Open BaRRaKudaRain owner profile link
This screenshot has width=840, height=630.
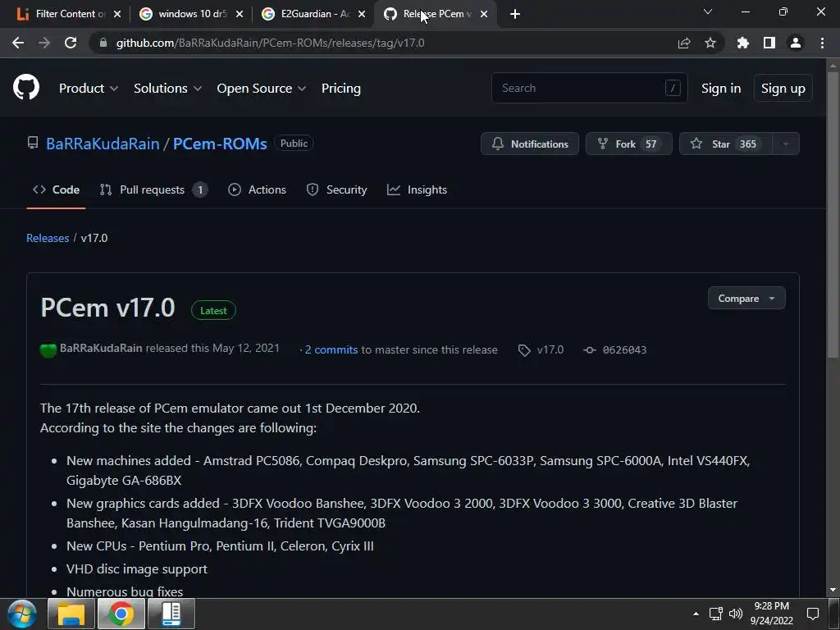[103, 144]
